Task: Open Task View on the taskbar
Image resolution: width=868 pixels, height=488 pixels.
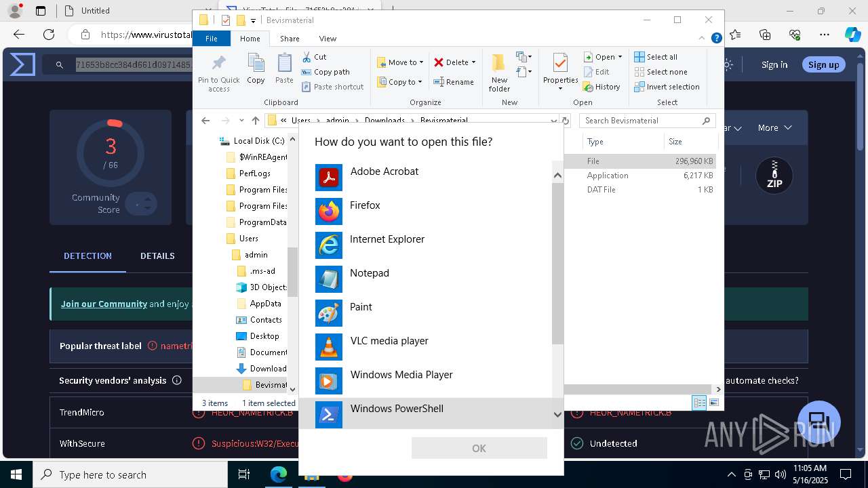Action: pyautogui.click(x=244, y=474)
